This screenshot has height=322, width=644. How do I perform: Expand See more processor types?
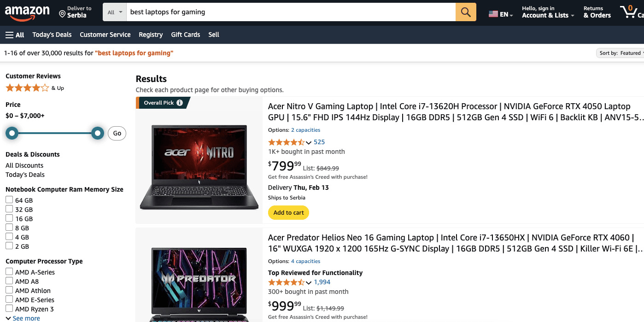point(23,318)
